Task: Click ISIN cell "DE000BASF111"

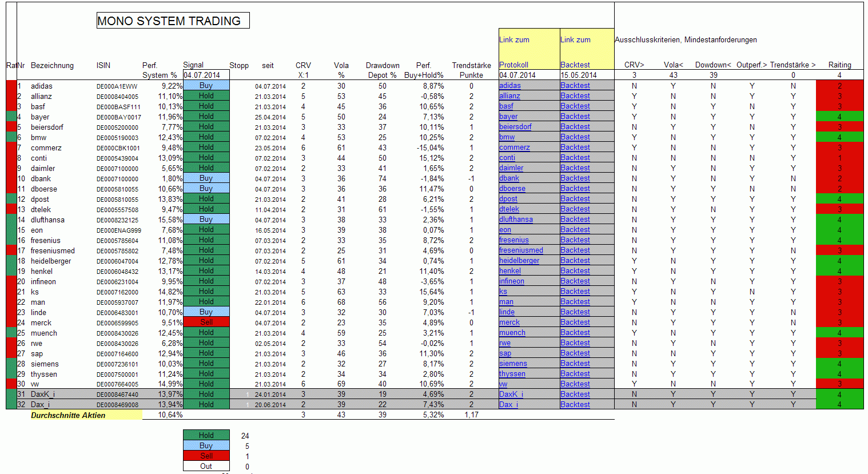Action: pyautogui.click(x=118, y=107)
